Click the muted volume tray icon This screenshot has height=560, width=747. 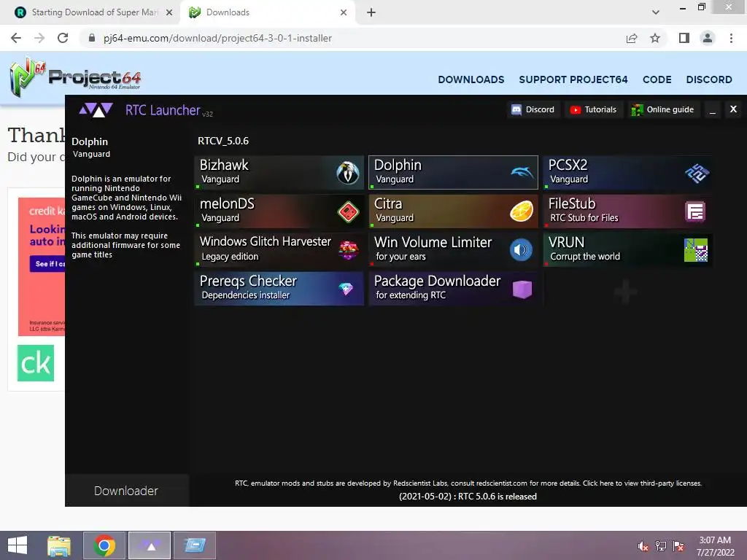pos(643,546)
